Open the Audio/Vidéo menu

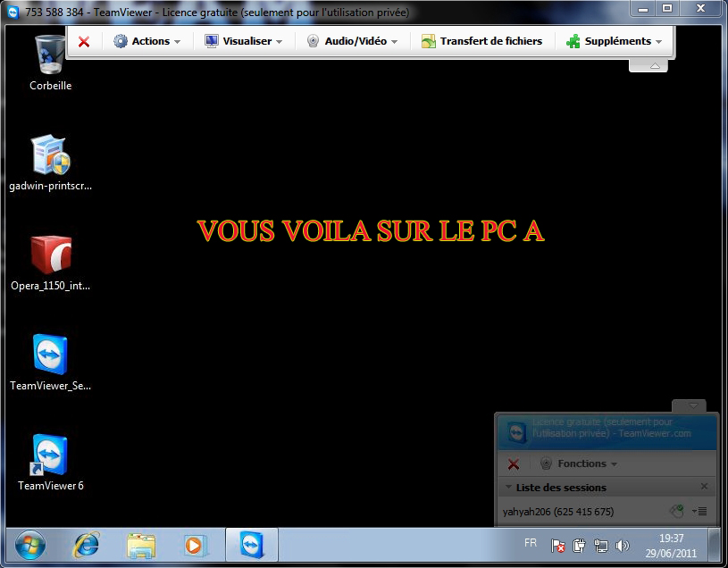pyautogui.click(x=353, y=41)
